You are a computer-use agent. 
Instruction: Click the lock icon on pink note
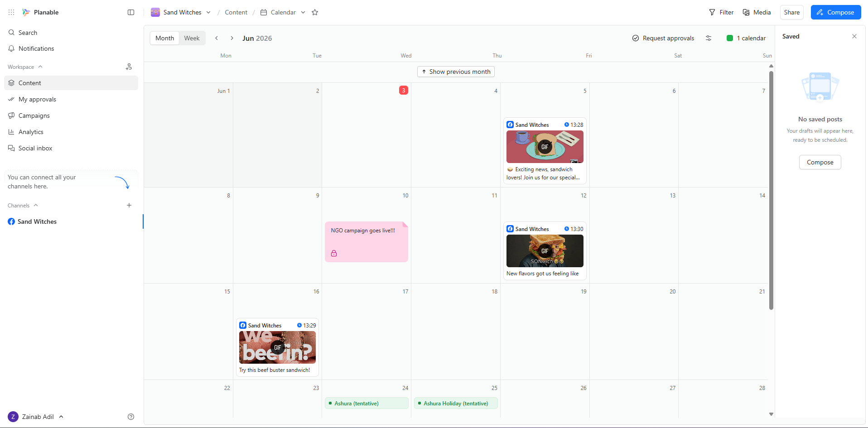(334, 253)
